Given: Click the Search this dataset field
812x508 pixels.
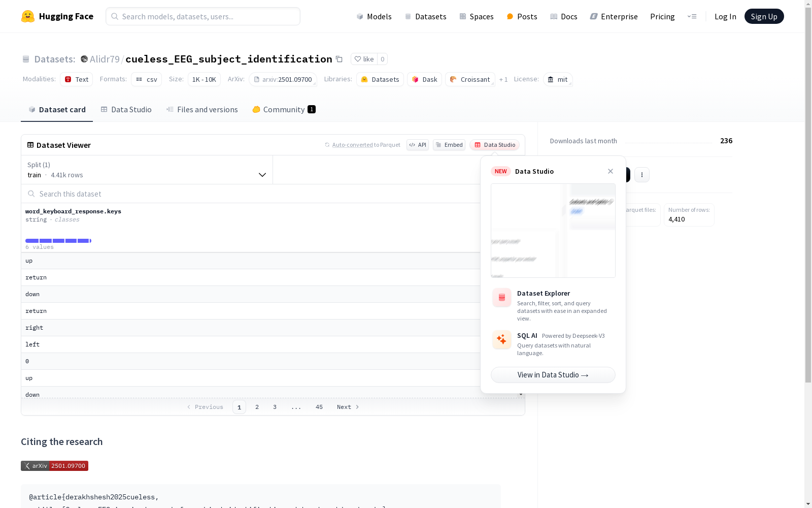Looking at the screenshot, I should tap(251, 194).
